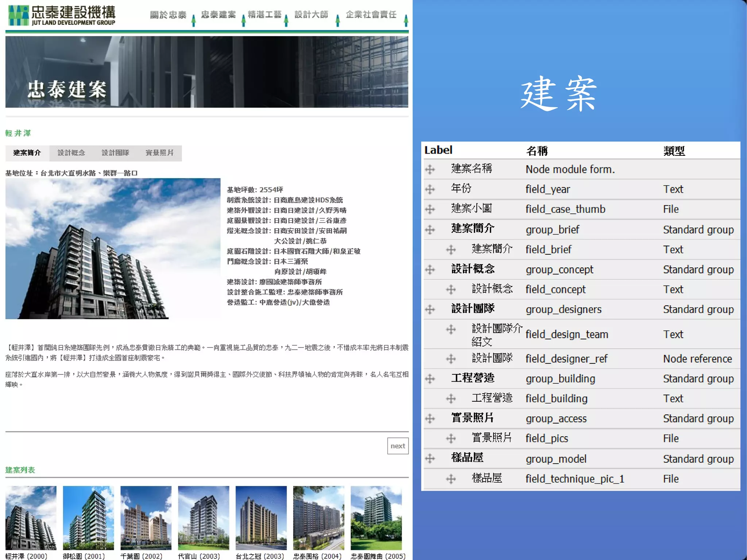Viewport: 747px width, 560px height.
Task: Select the field_case_thumb name cell
Action: click(x=565, y=209)
